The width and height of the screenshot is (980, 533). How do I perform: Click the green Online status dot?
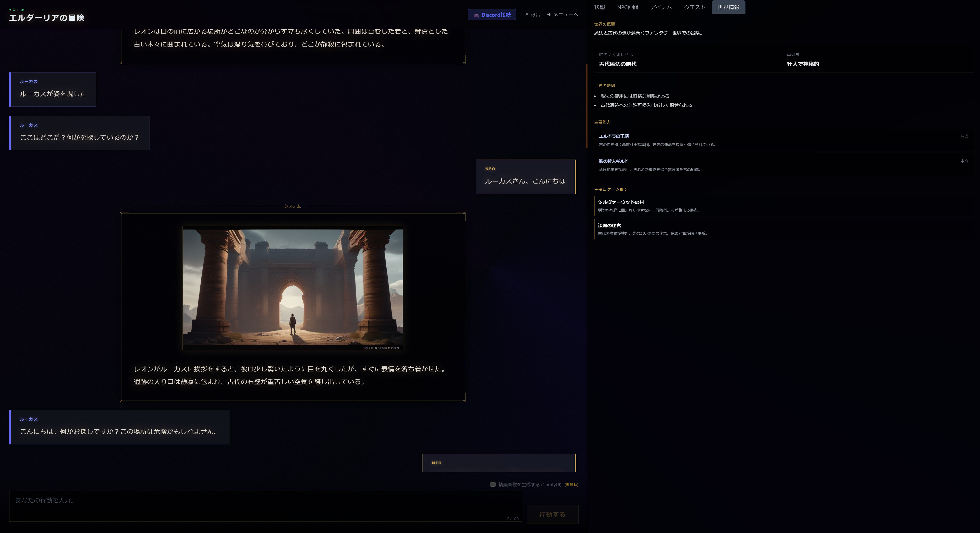10,9
